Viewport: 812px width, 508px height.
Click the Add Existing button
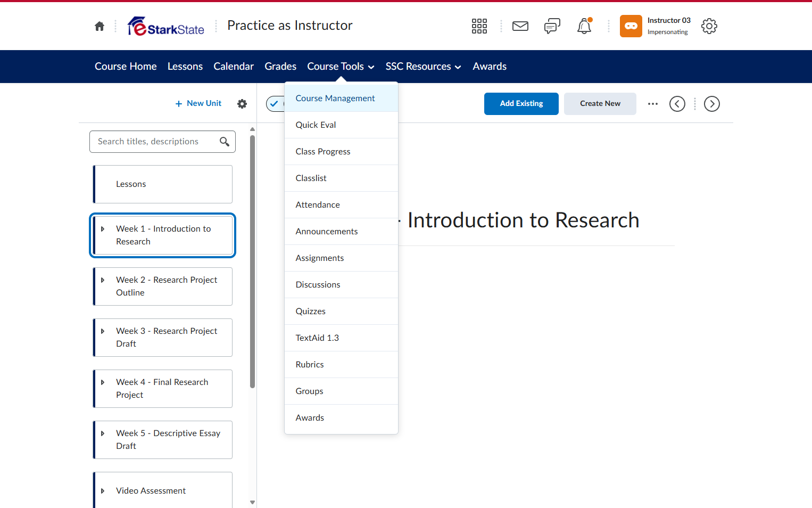tap(521, 104)
